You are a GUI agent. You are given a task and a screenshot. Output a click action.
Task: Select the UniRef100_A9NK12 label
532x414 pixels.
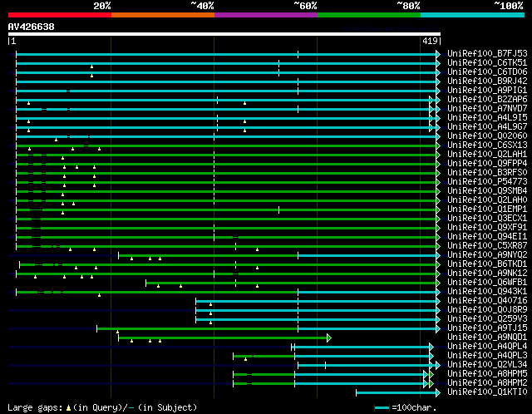click(x=487, y=274)
